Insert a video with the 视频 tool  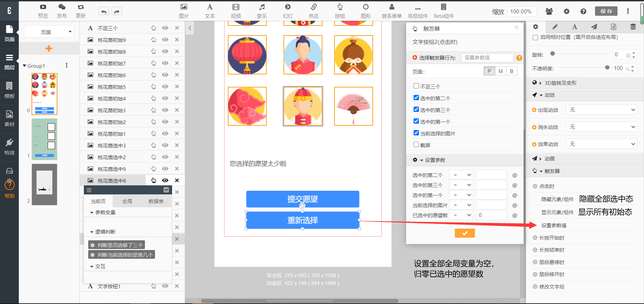236,7
